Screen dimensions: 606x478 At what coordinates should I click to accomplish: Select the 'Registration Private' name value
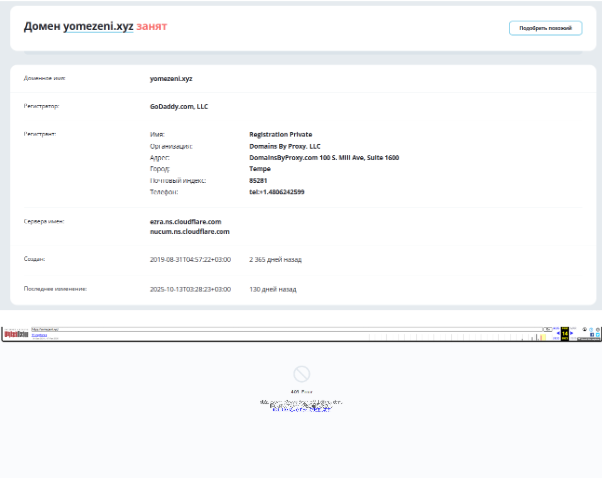(281, 134)
